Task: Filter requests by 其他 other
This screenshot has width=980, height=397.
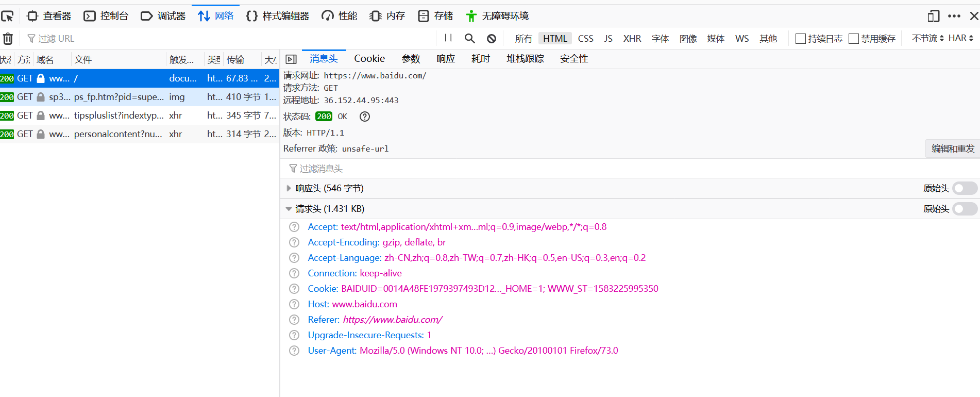Action: (x=768, y=39)
